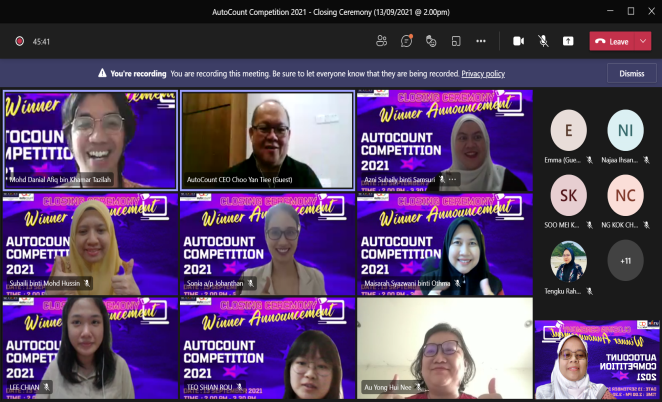Select Azni Suhaily binti Samsuri video tile

445,141
